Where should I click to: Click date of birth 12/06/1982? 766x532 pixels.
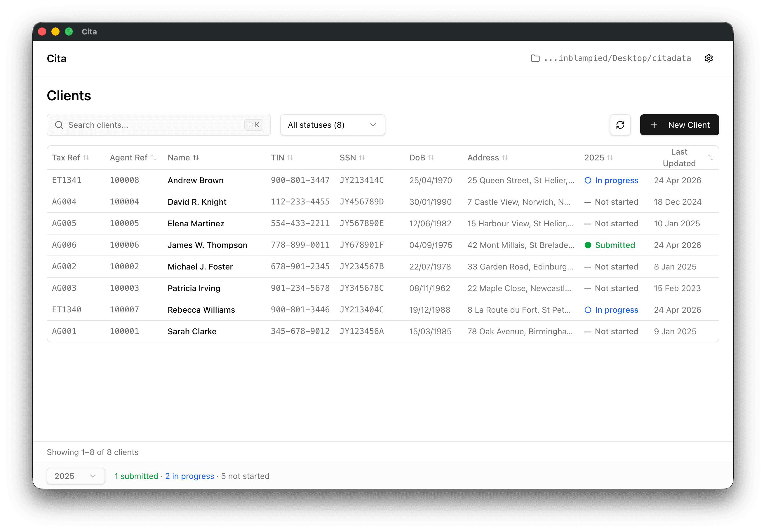point(430,224)
